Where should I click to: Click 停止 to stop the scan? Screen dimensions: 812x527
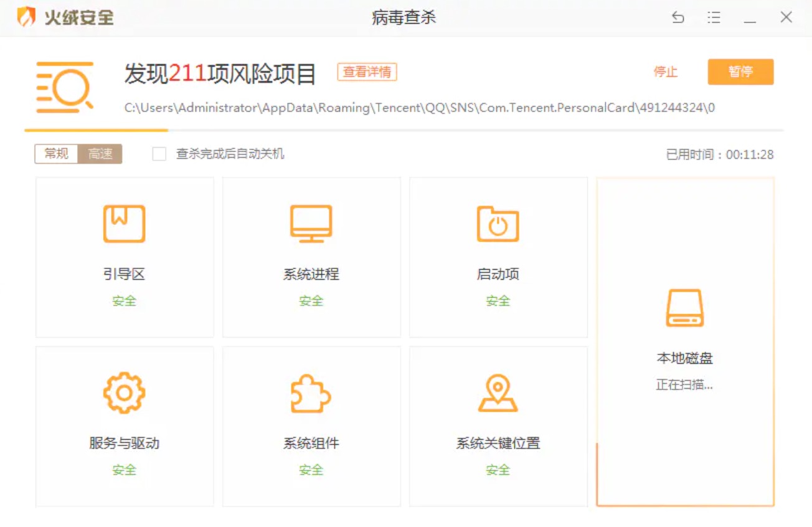pos(665,72)
